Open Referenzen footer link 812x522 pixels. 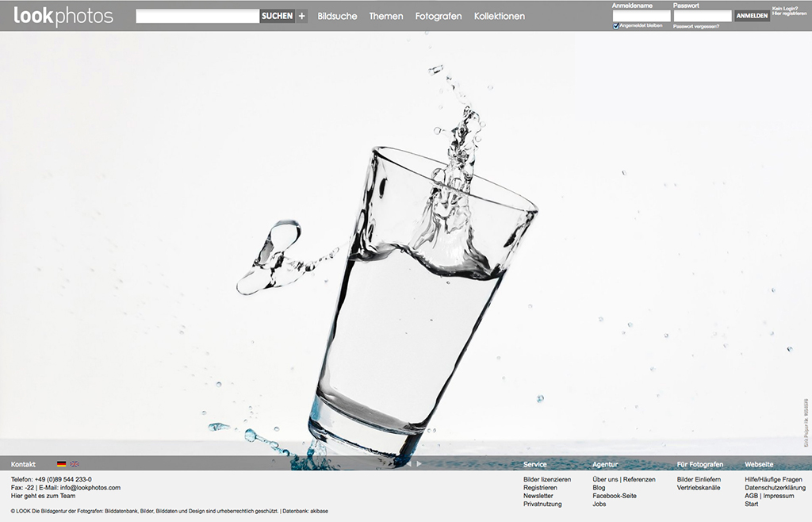639,479
